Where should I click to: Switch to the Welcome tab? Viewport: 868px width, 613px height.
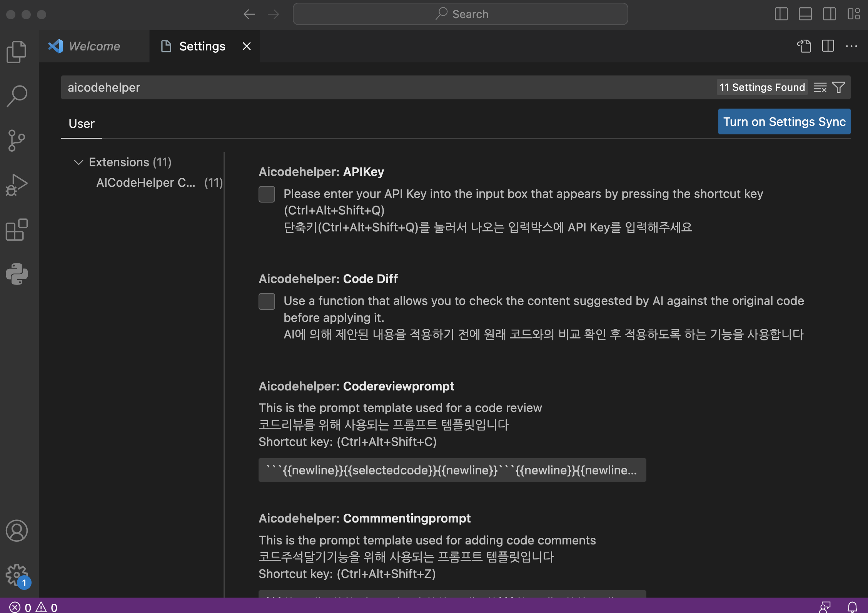coord(94,46)
